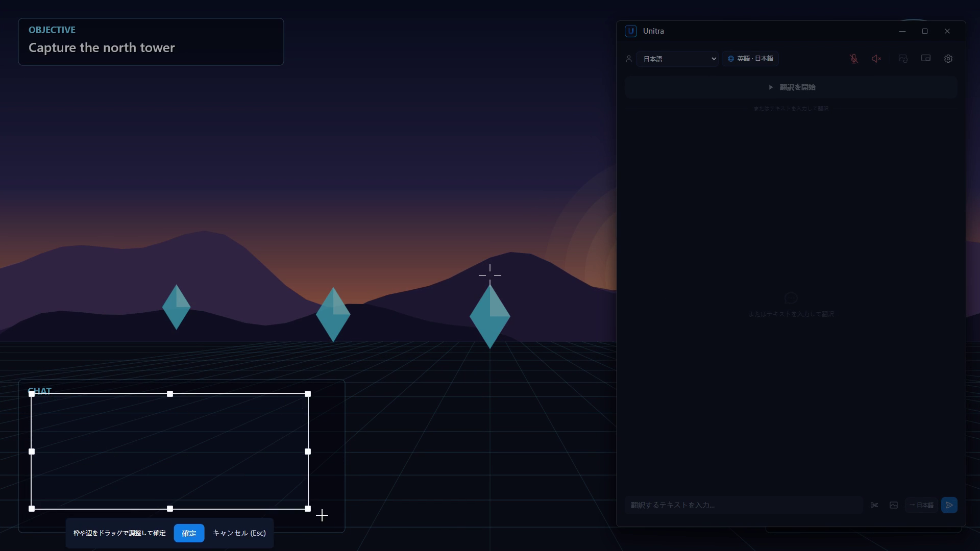The height and width of the screenshot is (551, 980).
Task: Click the left-middle selection handle
Action: coord(32,452)
